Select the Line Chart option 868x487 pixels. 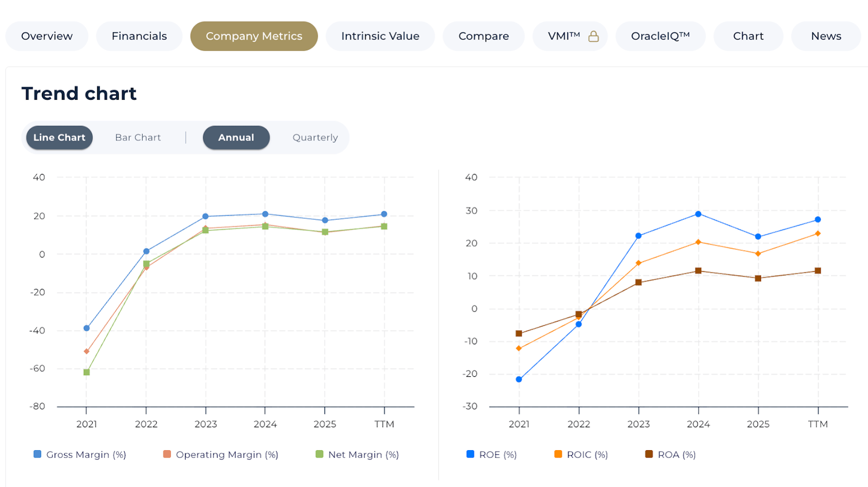(59, 138)
